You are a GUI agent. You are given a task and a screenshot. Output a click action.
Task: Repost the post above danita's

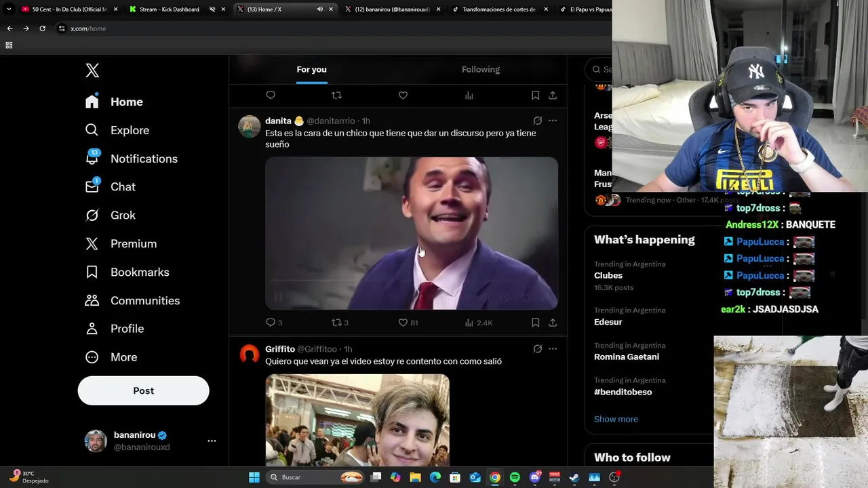pyautogui.click(x=336, y=96)
